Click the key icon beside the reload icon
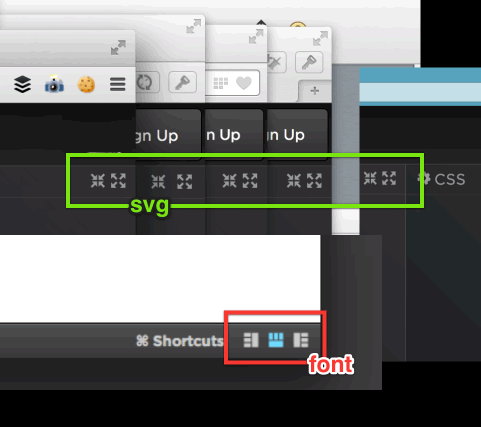 click(182, 82)
